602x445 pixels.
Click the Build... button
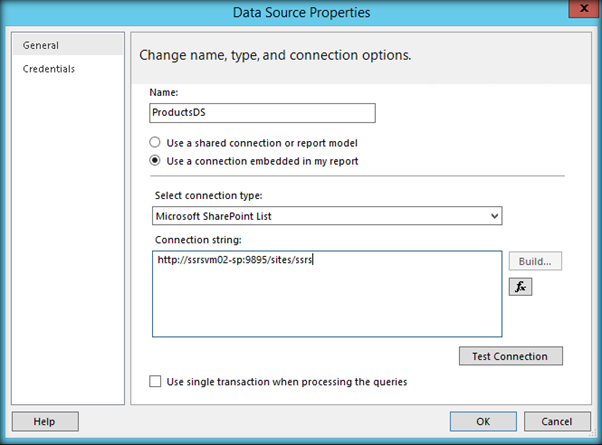535,261
